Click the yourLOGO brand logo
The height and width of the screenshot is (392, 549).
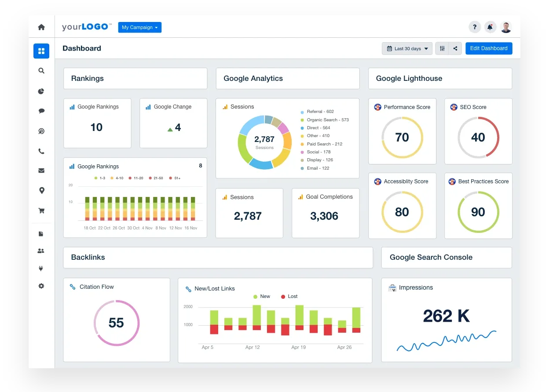(87, 27)
